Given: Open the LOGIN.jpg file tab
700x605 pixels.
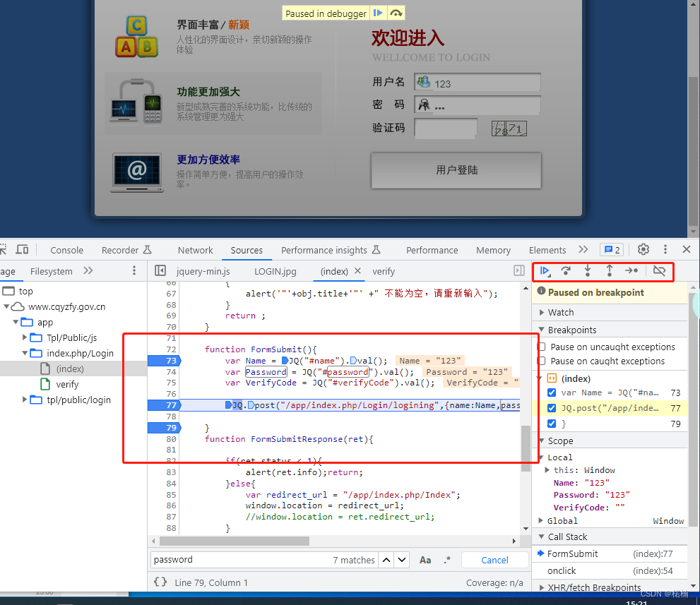Looking at the screenshot, I should (275, 271).
